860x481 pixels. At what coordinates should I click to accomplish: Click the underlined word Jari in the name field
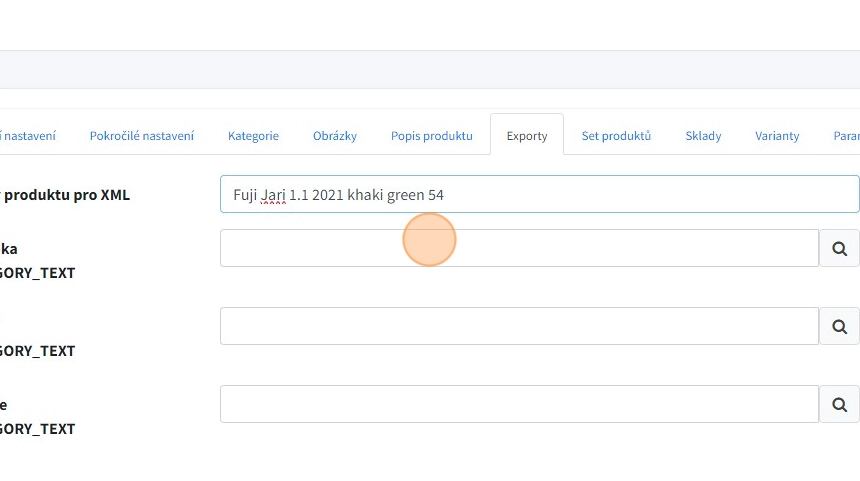273,195
